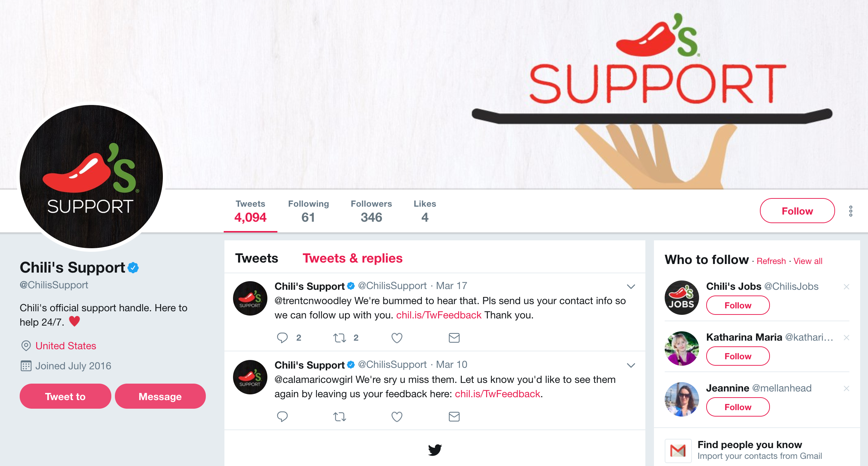Switch to Tweets & replies tab
868x466 pixels.
pos(353,258)
